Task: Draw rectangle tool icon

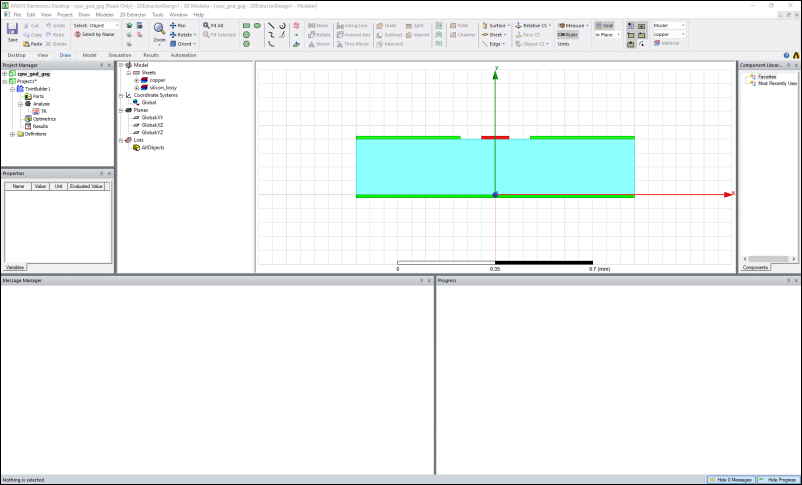Action: tap(247, 26)
